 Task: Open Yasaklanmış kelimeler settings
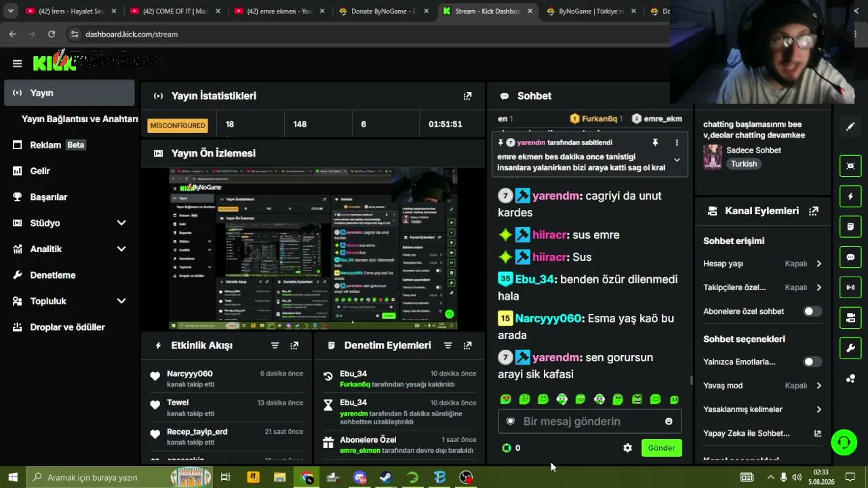point(762,409)
